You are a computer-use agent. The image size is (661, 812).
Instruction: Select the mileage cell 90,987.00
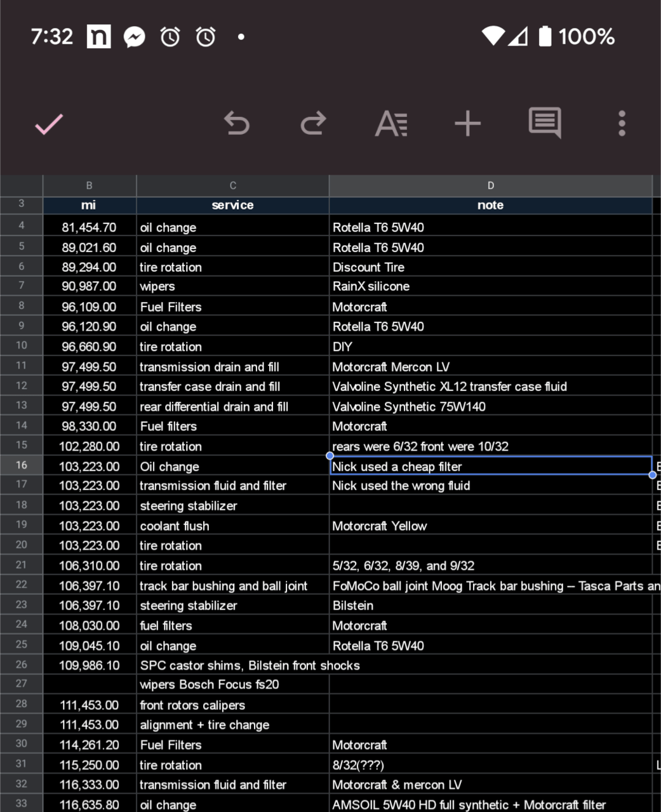(90, 286)
